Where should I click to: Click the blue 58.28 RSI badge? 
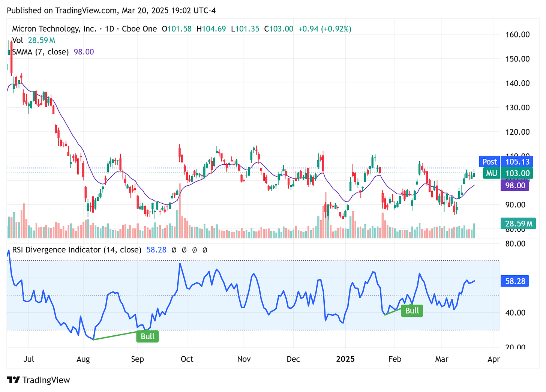click(515, 281)
